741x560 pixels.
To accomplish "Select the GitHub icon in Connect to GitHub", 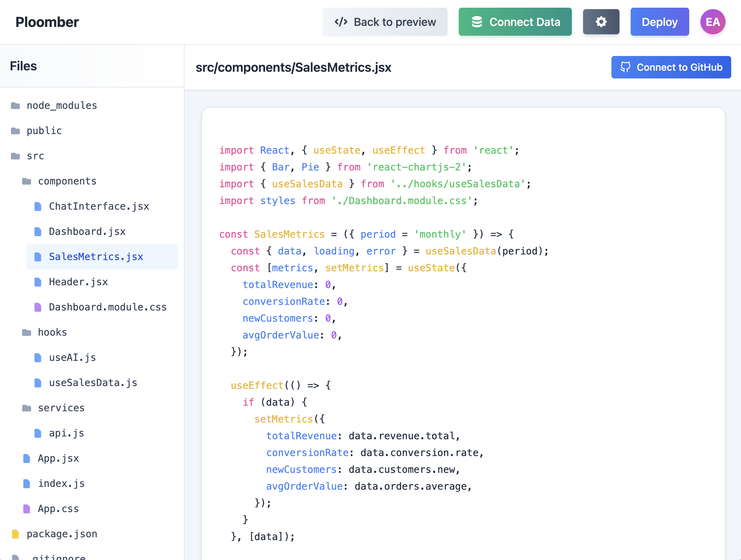I will coord(626,67).
